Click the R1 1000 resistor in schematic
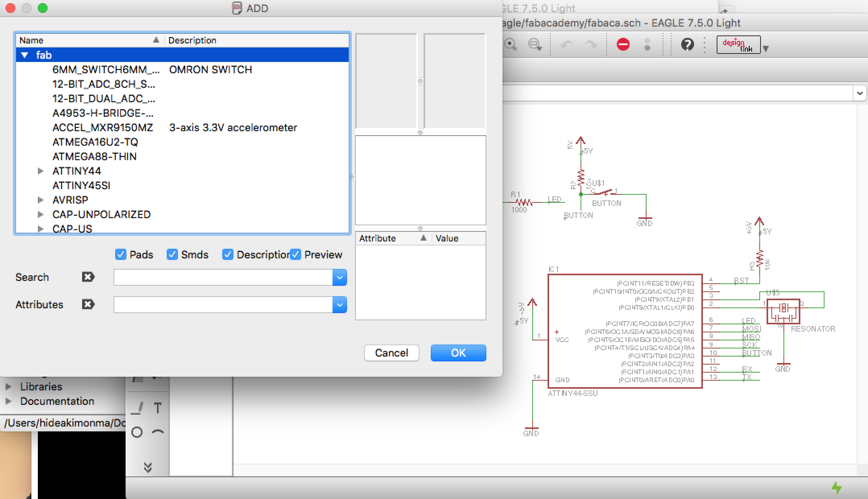Viewport: 868px width, 499px height. (524, 202)
